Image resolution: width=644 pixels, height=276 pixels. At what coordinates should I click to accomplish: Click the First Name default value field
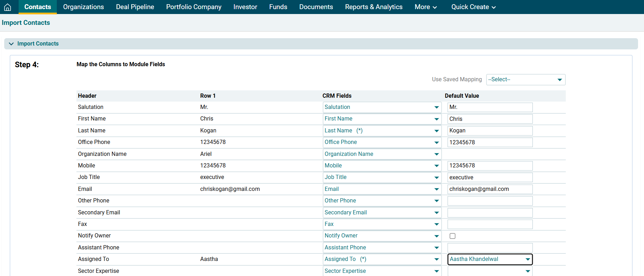pos(490,119)
